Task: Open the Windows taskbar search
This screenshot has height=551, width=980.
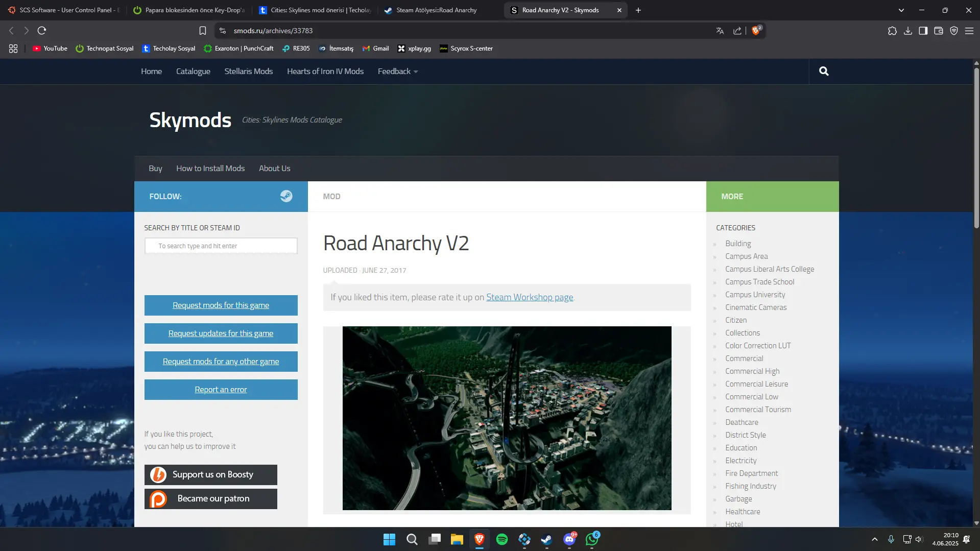Action: (412, 539)
